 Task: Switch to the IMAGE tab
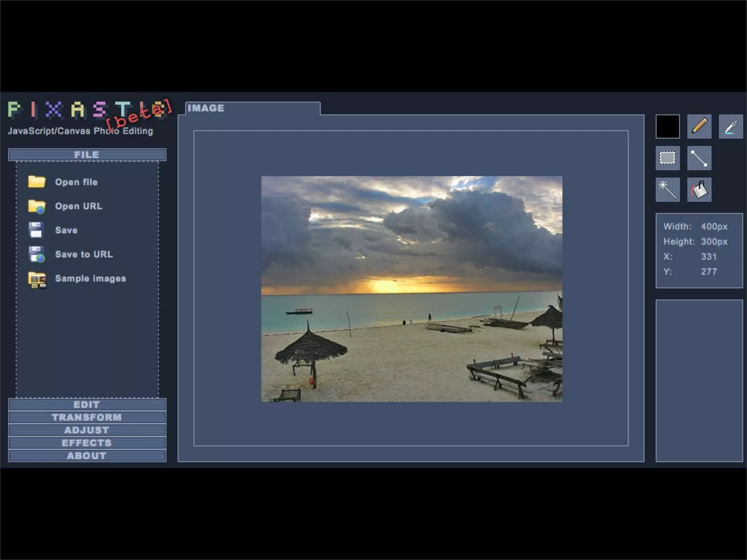(206, 108)
